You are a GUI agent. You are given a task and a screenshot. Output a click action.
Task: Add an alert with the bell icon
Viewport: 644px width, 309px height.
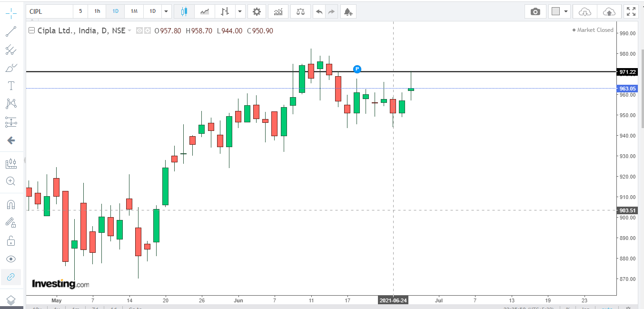[348, 11]
